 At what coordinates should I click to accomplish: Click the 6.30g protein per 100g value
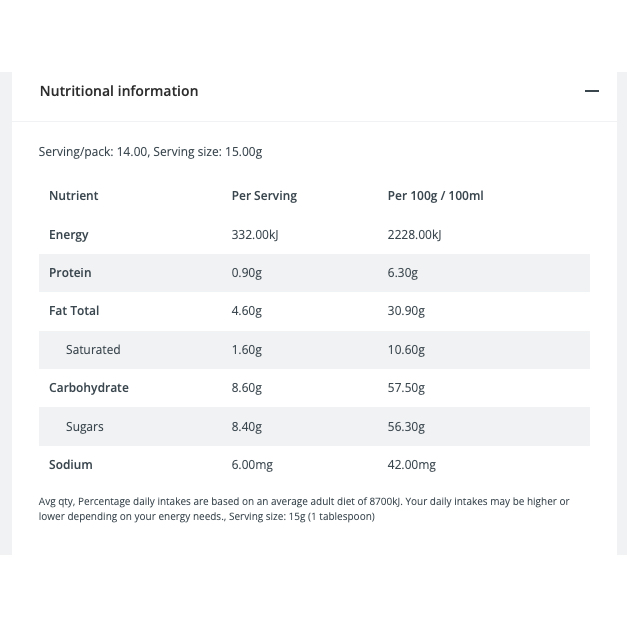(403, 273)
